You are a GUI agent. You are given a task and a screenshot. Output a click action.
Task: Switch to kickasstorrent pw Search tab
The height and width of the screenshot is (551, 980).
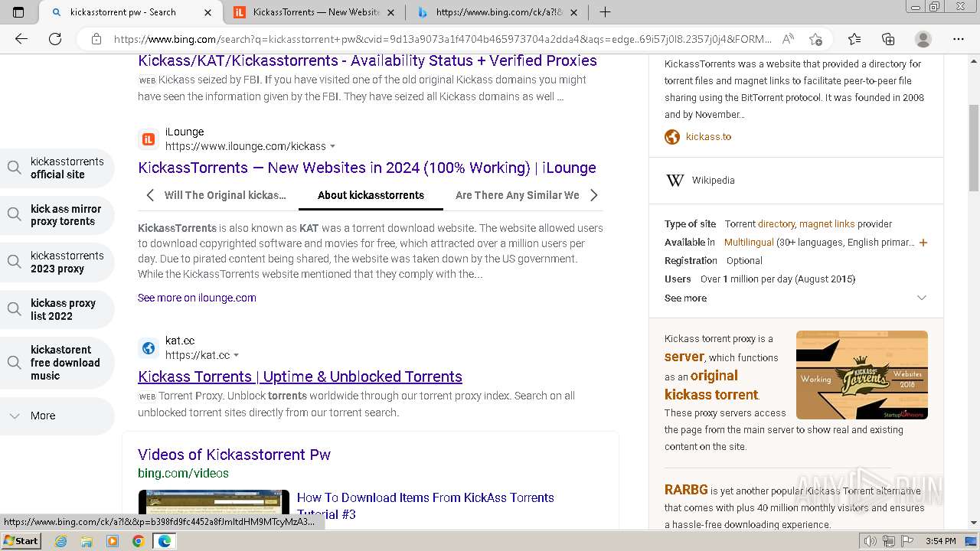tap(122, 12)
